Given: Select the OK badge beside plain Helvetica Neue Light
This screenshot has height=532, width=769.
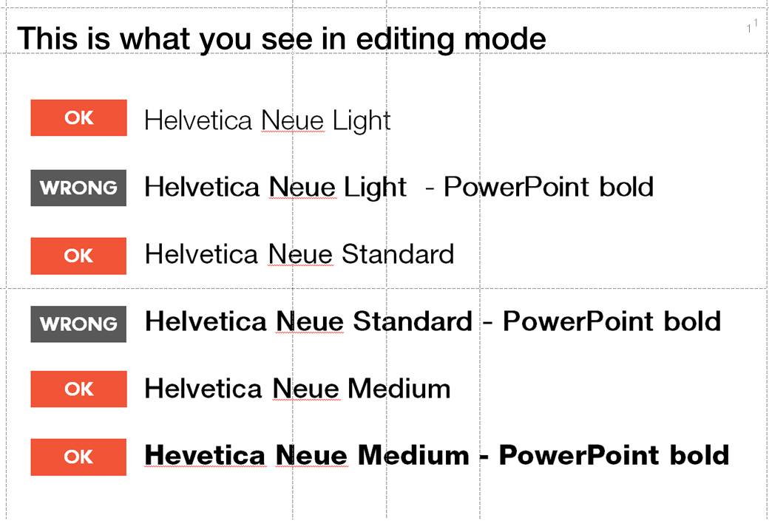Looking at the screenshot, I should [78, 118].
